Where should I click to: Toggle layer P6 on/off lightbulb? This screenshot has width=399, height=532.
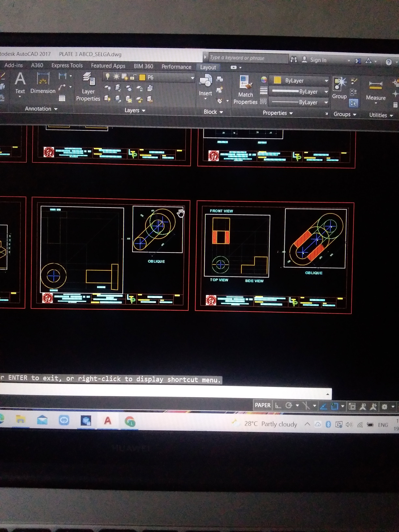pos(108,76)
